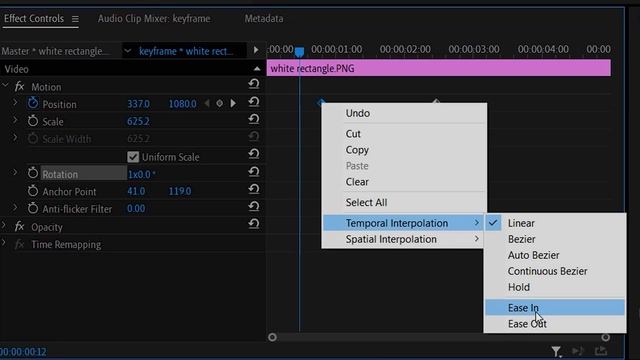Reset the Motion effect
Viewport: 640px width, 360px height.
click(x=254, y=84)
